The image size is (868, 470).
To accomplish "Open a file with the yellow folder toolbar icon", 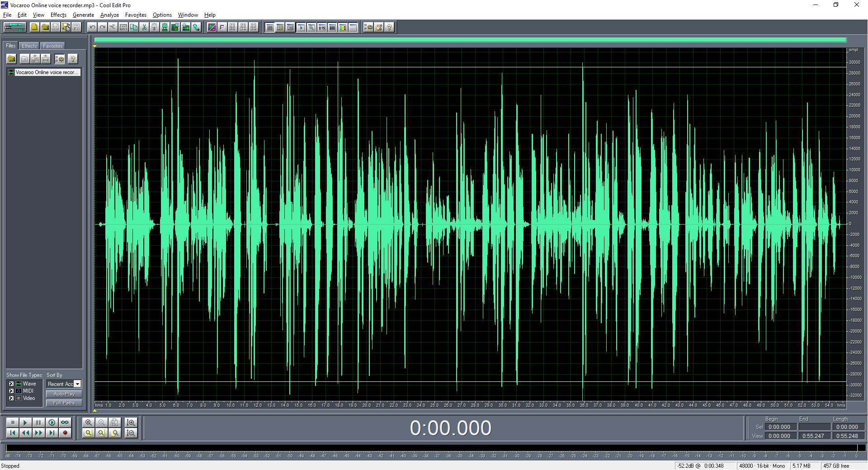I will [45, 27].
